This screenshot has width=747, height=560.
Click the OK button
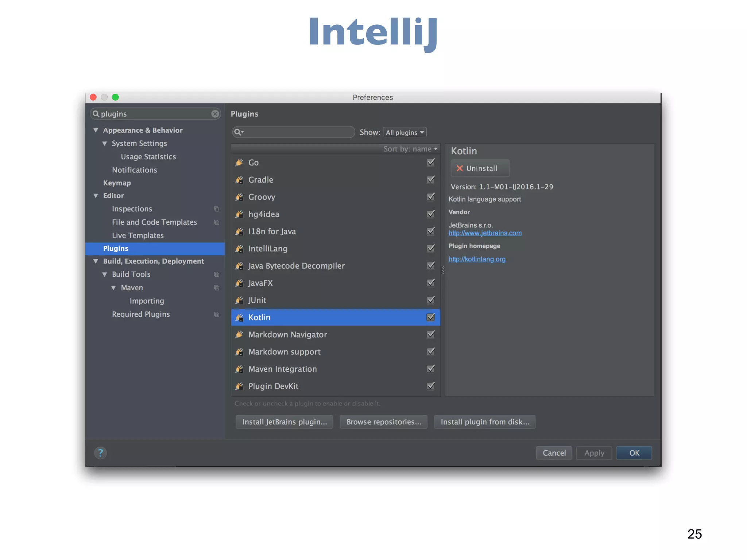pos(634,453)
